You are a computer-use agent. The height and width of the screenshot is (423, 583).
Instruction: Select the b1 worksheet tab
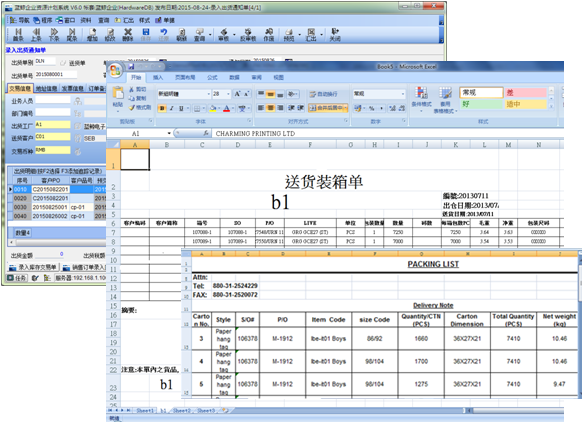click(163, 410)
